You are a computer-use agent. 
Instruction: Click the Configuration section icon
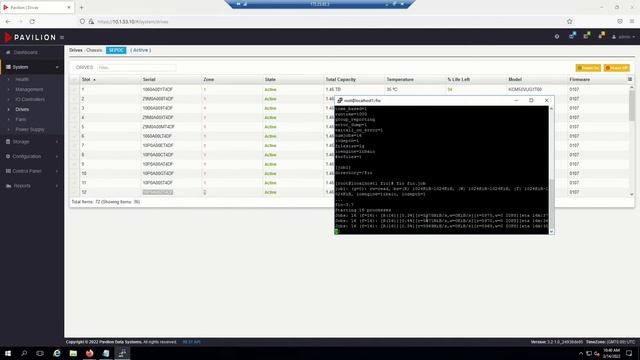click(x=8, y=156)
